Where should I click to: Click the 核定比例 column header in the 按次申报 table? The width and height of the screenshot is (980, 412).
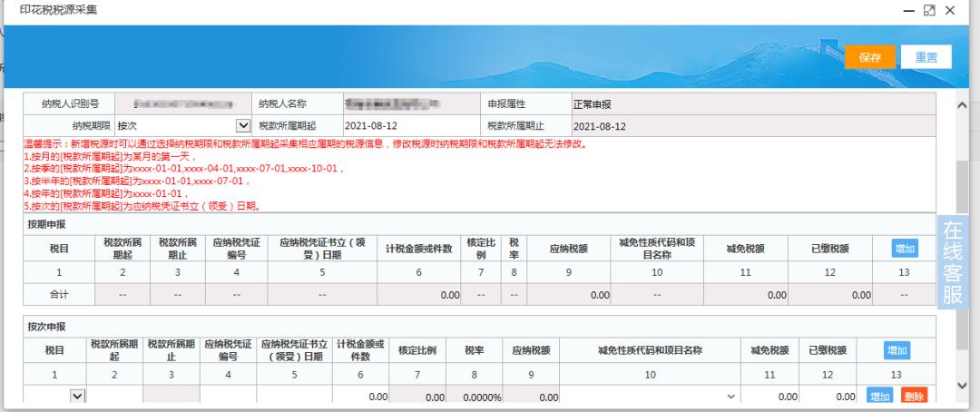tap(416, 350)
